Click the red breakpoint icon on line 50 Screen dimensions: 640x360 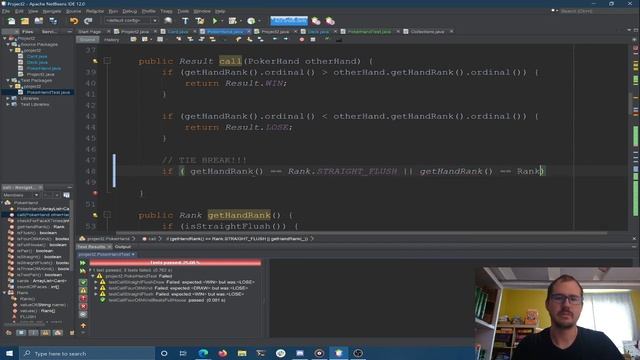click(x=95, y=193)
